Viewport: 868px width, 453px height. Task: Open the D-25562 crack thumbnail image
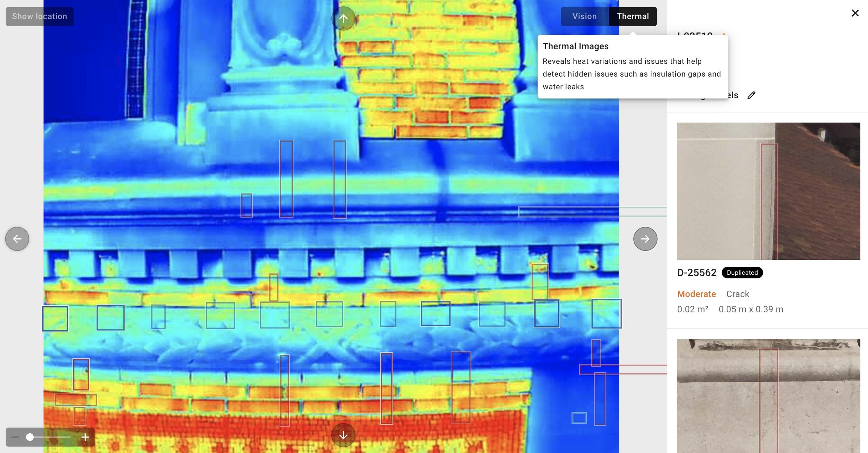769,191
